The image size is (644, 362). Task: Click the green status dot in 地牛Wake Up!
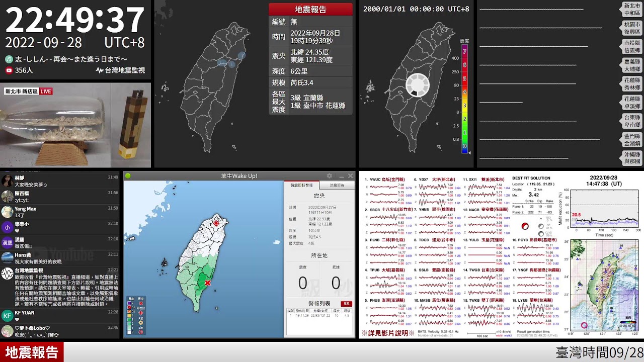point(128,176)
